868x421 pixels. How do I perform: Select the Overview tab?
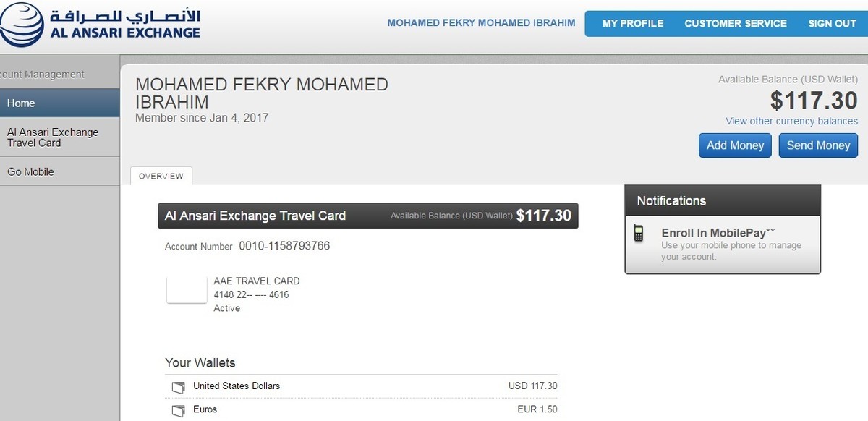pyautogui.click(x=161, y=176)
